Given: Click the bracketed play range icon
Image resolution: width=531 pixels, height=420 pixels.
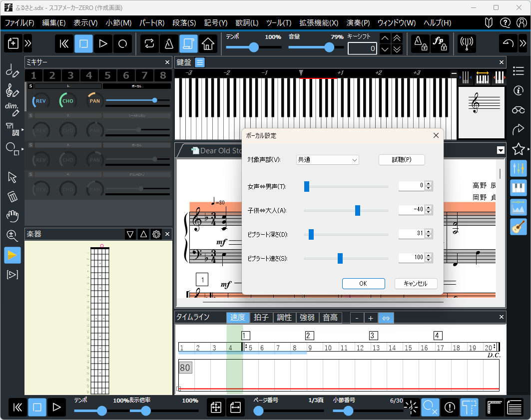Looking at the screenshot, I should click(12, 275).
